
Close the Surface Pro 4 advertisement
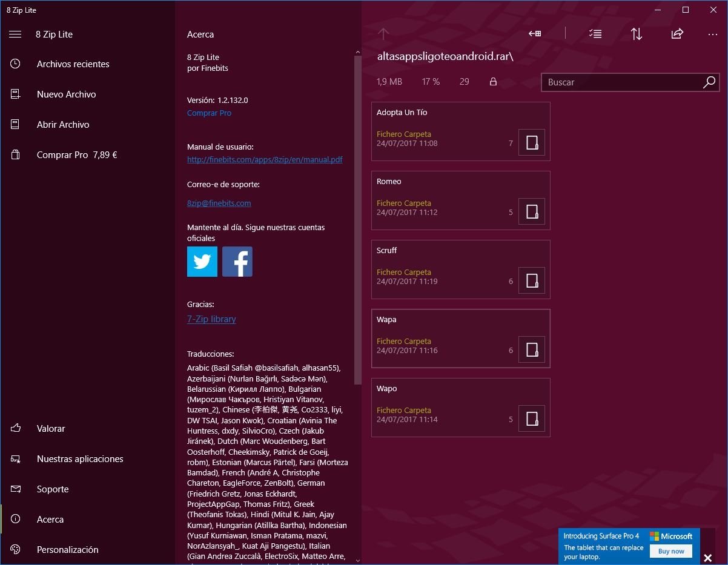[x=707, y=558]
